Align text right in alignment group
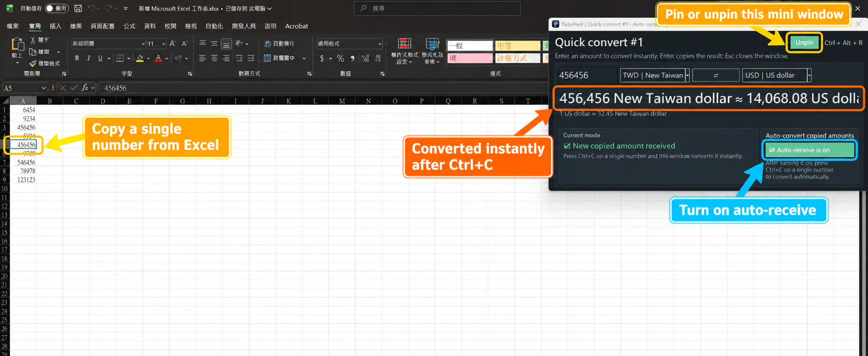 (x=226, y=58)
